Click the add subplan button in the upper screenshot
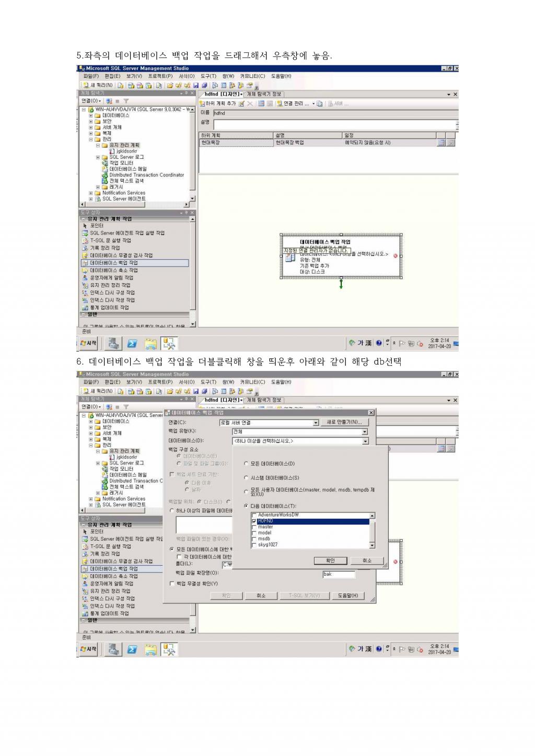 218,103
